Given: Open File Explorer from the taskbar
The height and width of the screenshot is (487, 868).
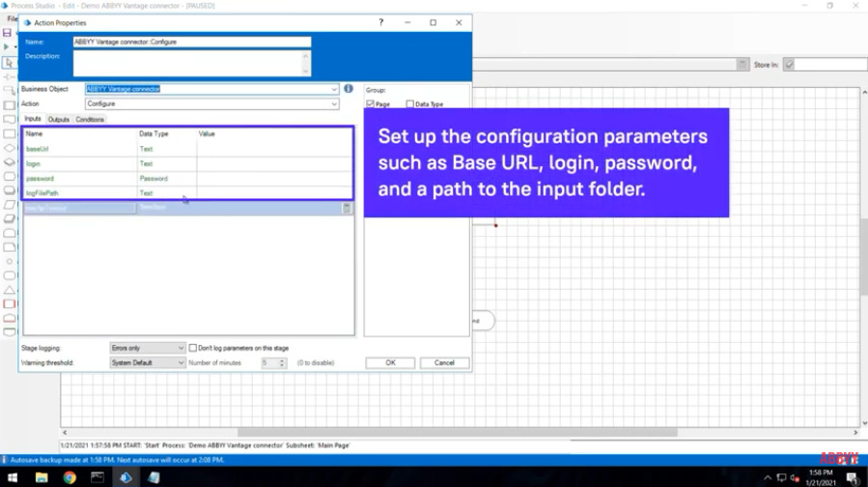Looking at the screenshot, I should pos(42,477).
